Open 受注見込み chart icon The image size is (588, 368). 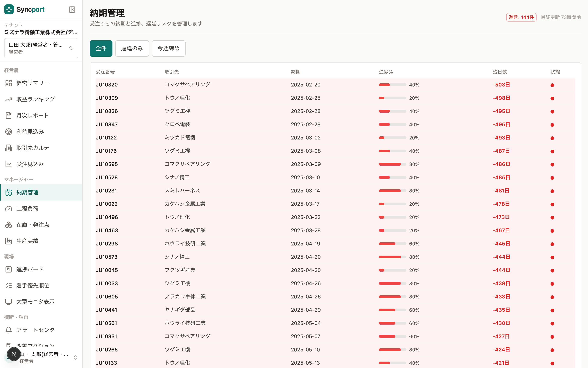[9, 164]
